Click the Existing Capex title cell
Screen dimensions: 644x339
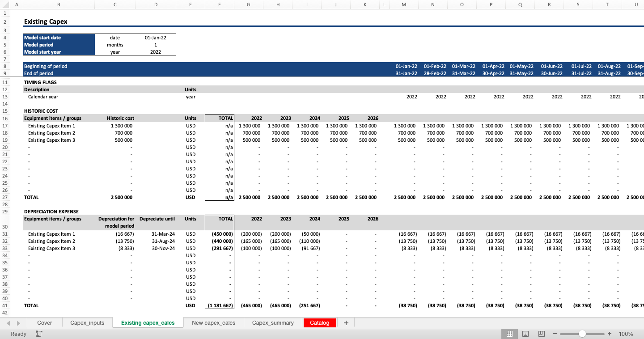59,21
